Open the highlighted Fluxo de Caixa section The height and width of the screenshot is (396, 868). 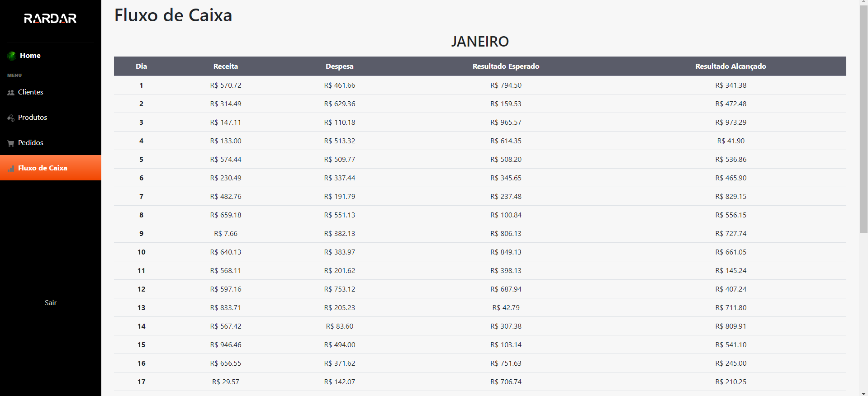point(42,168)
